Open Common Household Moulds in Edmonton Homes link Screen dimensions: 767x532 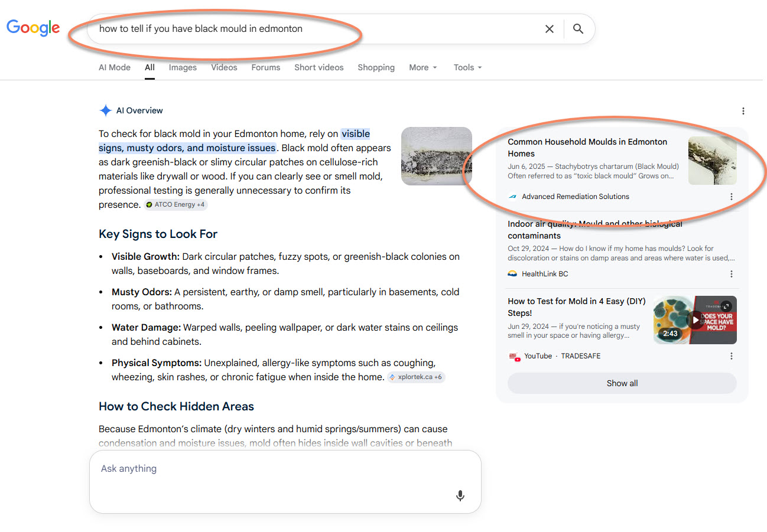pos(587,148)
